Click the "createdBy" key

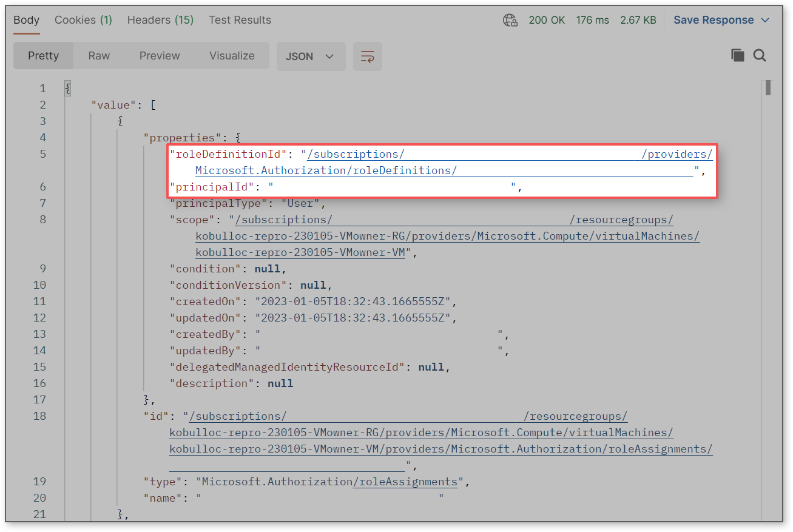pos(205,334)
